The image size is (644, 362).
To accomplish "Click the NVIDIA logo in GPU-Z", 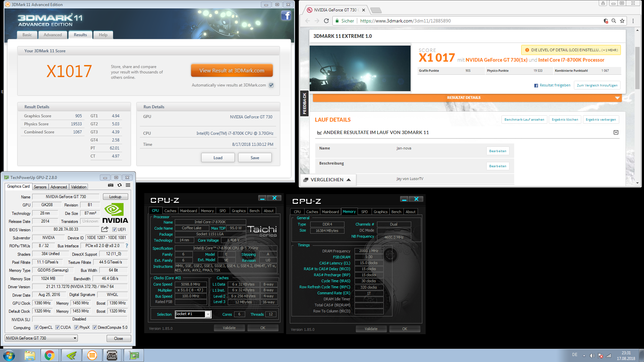I will tap(115, 213).
